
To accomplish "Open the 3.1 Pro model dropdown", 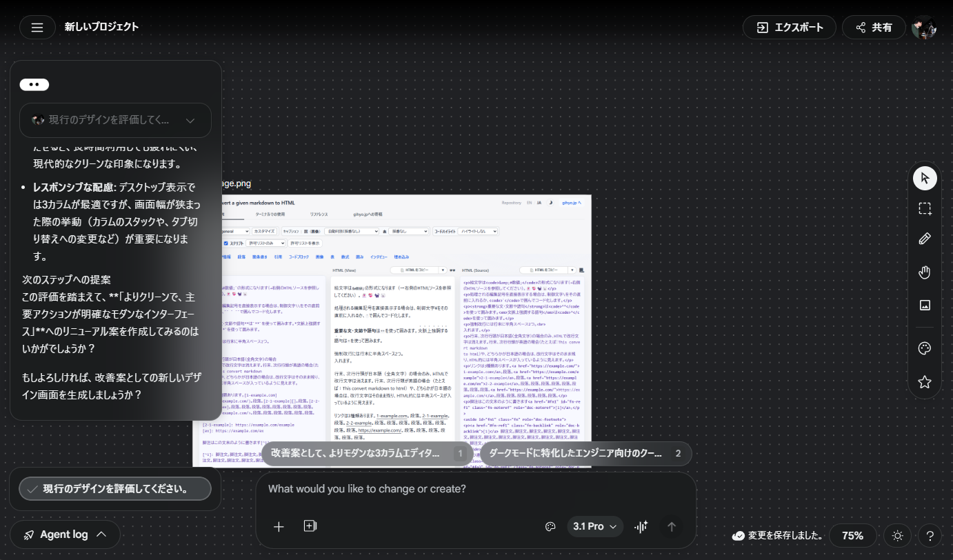I will point(594,526).
